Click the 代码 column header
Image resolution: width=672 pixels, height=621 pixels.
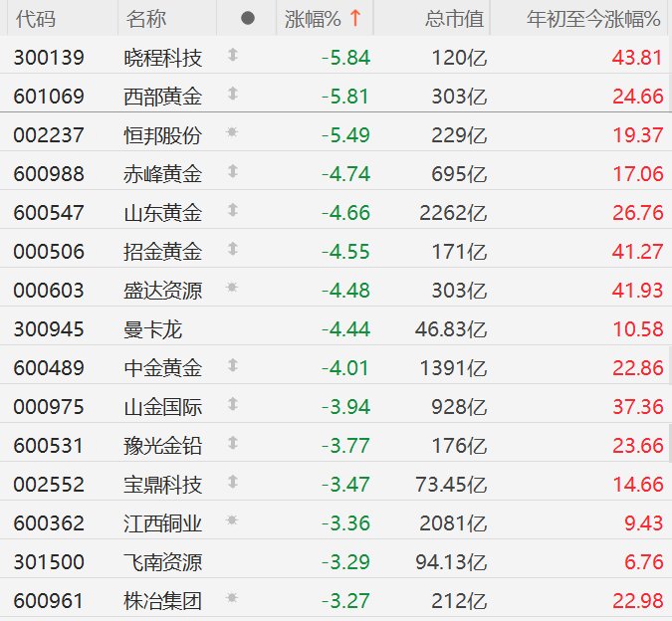pyautogui.click(x=36, y=19)
